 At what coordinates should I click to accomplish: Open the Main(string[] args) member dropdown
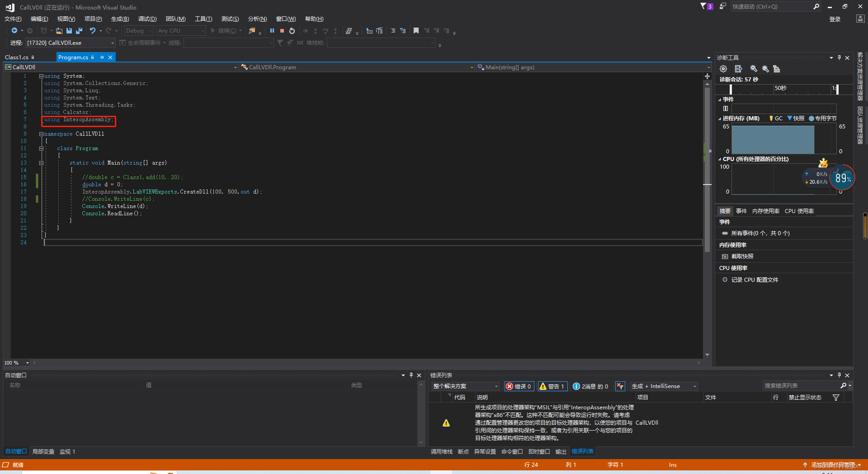[x=594, y=67]
